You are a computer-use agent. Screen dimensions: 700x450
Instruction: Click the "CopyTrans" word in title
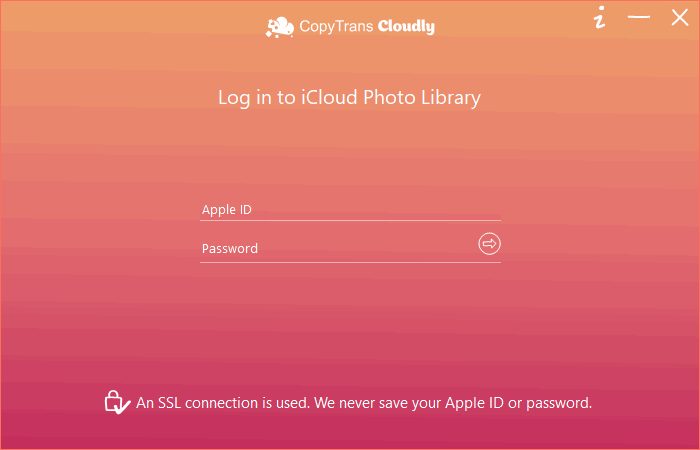(336, 27)
